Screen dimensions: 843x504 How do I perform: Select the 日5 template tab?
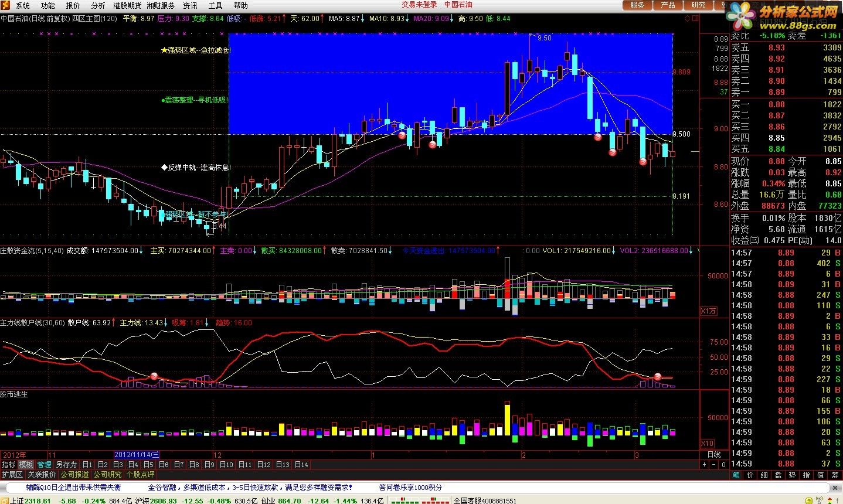click(148, 464)
